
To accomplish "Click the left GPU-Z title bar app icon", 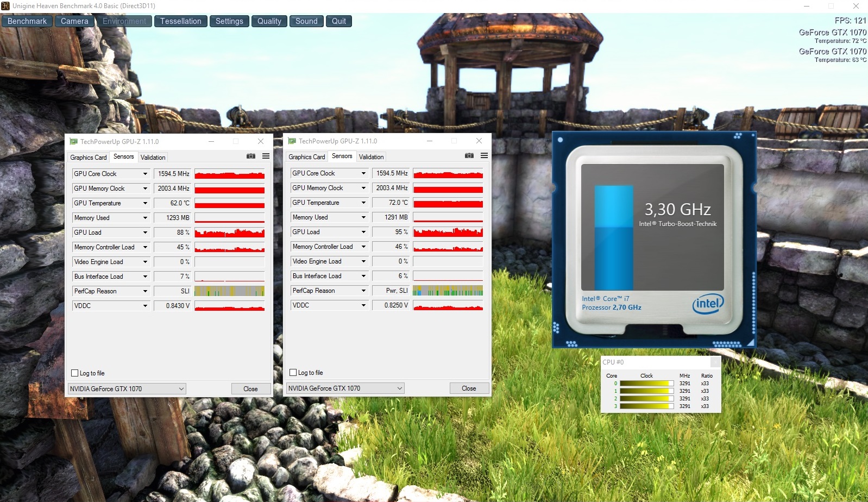I will click(x=73, y=142).
